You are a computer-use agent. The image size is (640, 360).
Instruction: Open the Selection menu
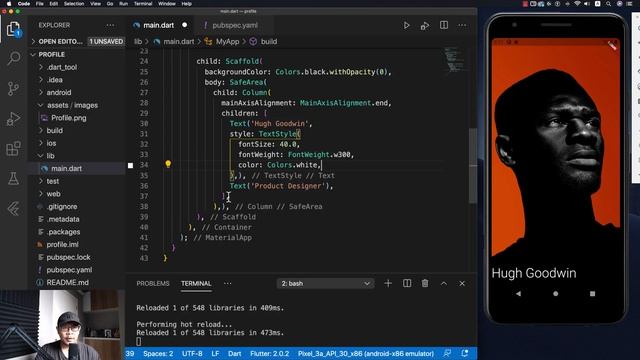(74, 4)
